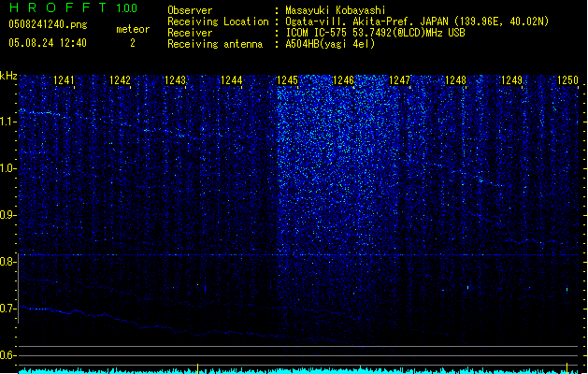588x374 pixels.
Task: Click the 1248 time marker
Action: click(455, 79)
